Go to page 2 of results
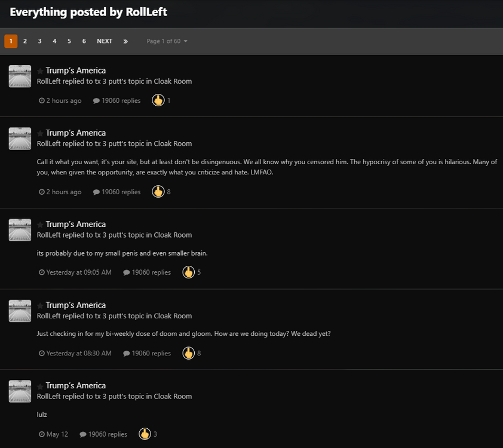The height and width of the screenshot is (448, 503). [x=25, y=41]
